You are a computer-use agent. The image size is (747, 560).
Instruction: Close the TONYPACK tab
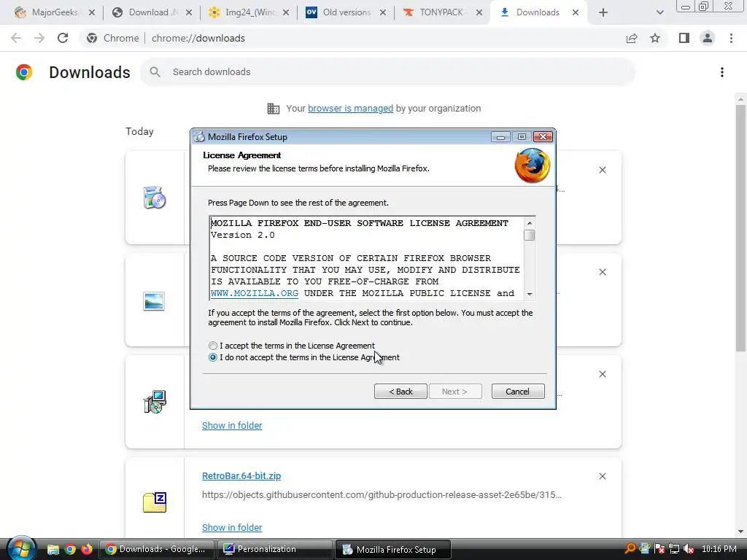pos(479,12)
